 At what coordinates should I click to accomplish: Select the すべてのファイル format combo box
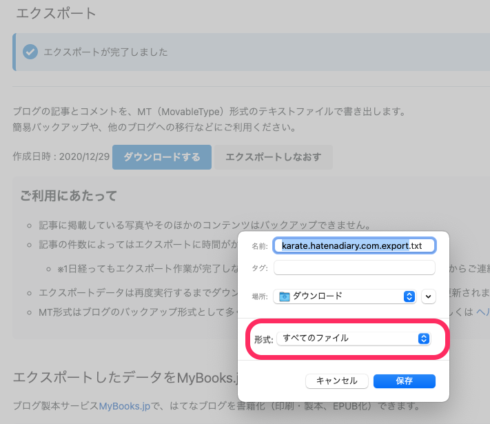point(354,339)
